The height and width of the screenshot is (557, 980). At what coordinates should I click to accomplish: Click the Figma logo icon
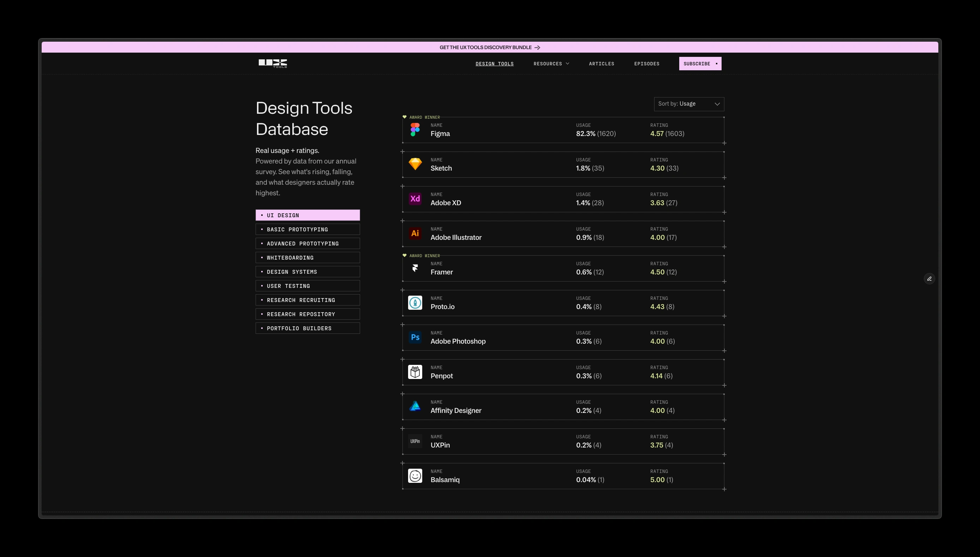[415, 130]
